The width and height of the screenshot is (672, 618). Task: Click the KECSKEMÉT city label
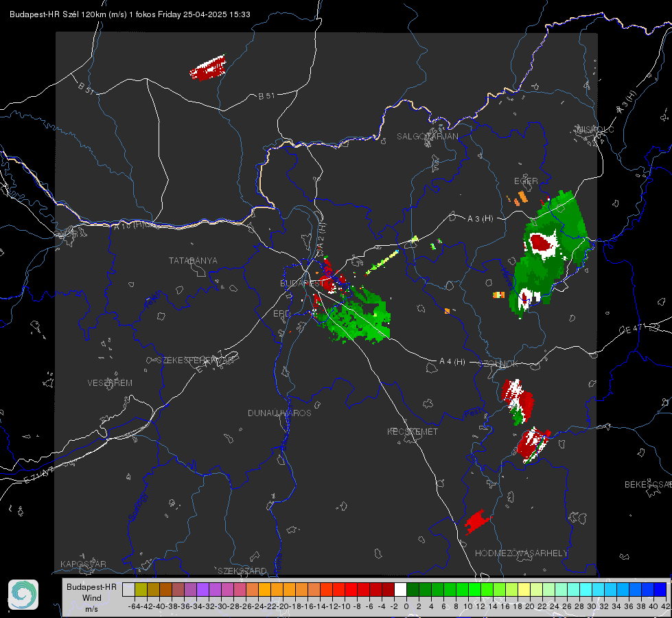coord(413,432)
